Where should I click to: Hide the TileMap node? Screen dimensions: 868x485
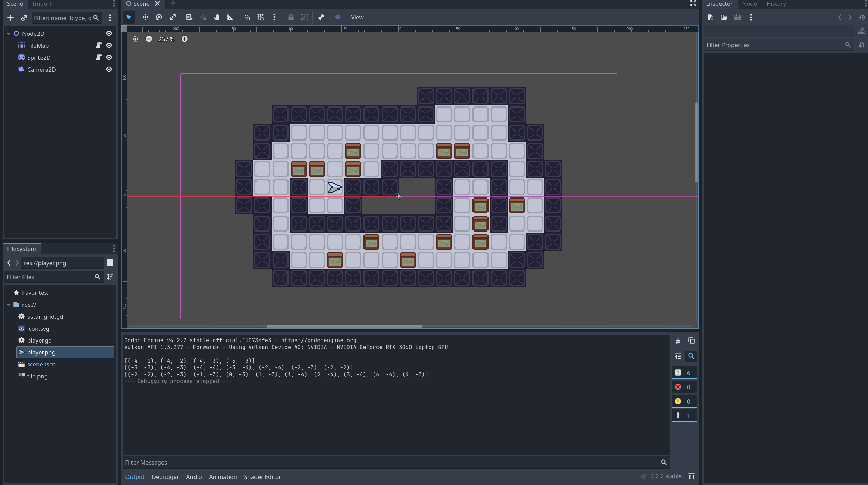pyautogui.click(x=109, y=45)
